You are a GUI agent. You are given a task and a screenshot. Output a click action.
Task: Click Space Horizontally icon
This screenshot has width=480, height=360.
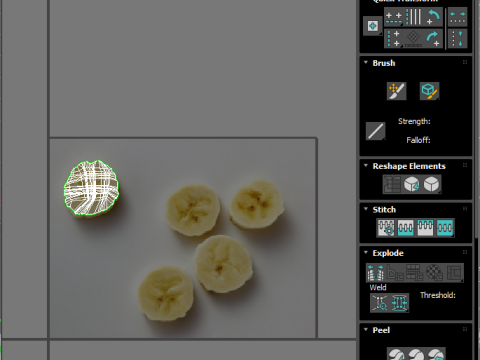pos(457,17)
